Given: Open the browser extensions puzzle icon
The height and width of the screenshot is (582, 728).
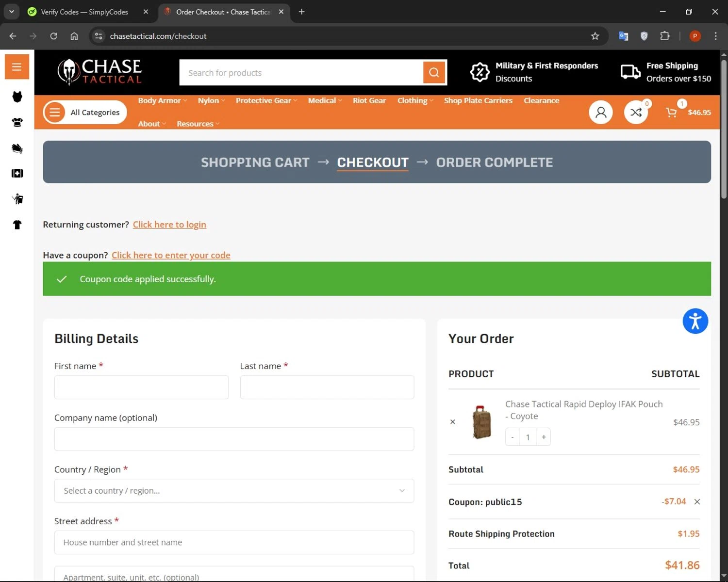Looking at the screenshot, I should [665, 36].
